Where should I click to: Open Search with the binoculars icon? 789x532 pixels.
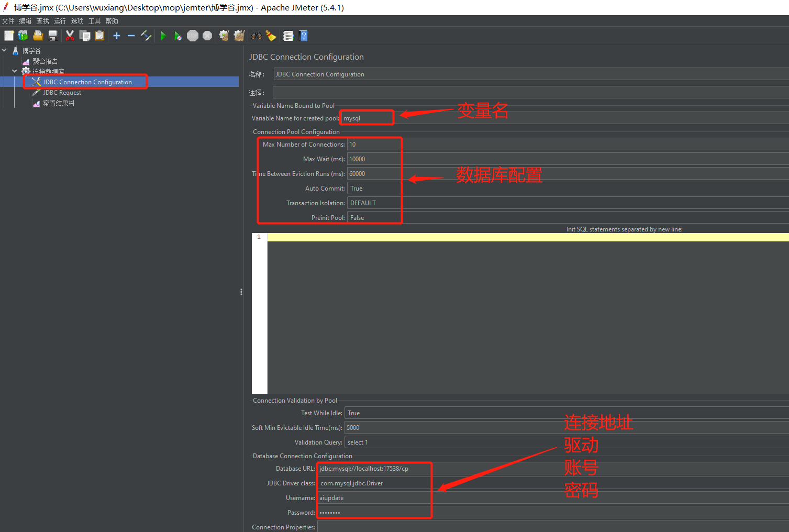coord(257,36)
